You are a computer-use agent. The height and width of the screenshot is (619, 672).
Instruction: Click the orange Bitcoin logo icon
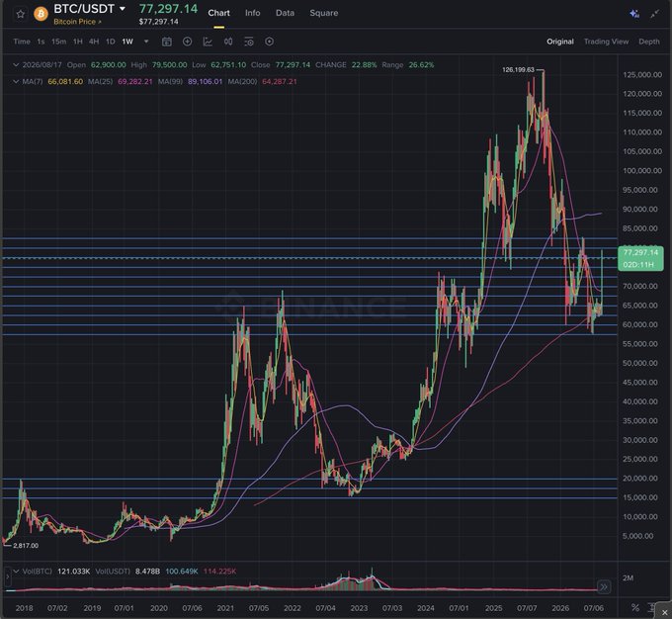coord(42,14)
